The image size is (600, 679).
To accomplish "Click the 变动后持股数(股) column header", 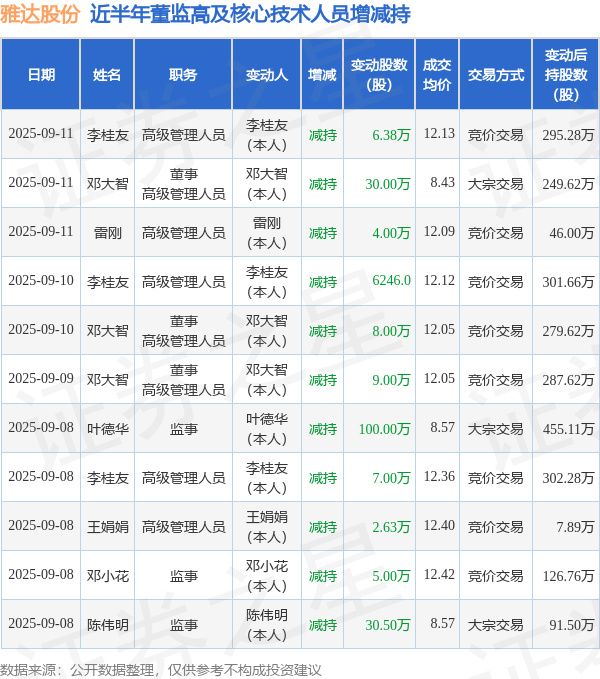I will pyautogui.click(x=566, y=74).
